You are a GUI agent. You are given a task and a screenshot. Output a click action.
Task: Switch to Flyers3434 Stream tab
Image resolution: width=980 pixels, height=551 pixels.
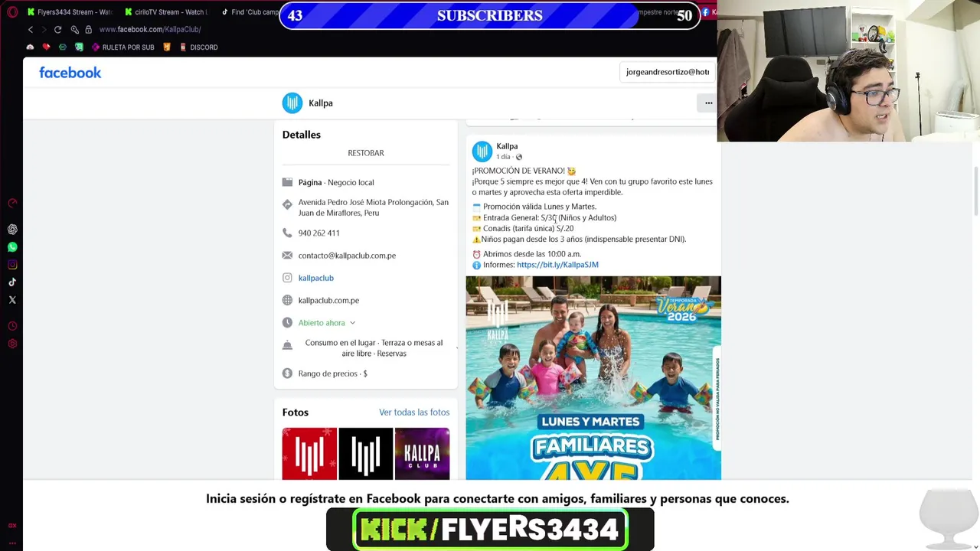[70, 12]
